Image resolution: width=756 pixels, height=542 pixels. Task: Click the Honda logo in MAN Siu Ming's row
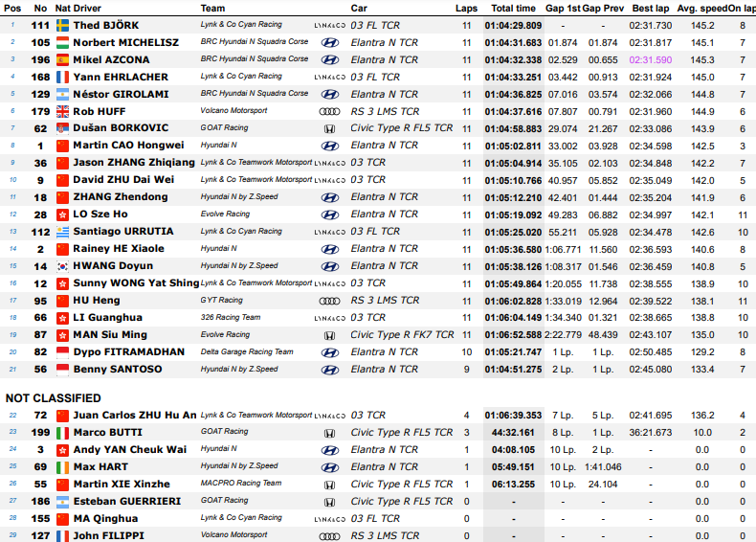point(329,335)
